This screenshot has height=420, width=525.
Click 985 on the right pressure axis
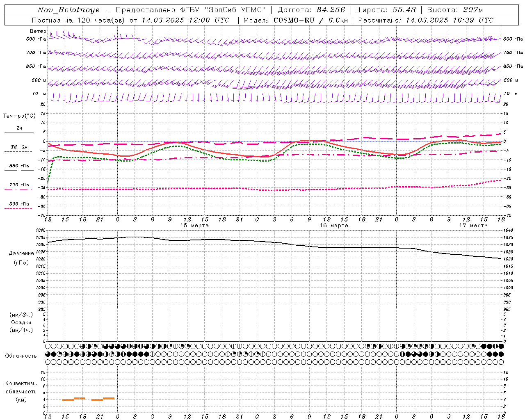507,309
